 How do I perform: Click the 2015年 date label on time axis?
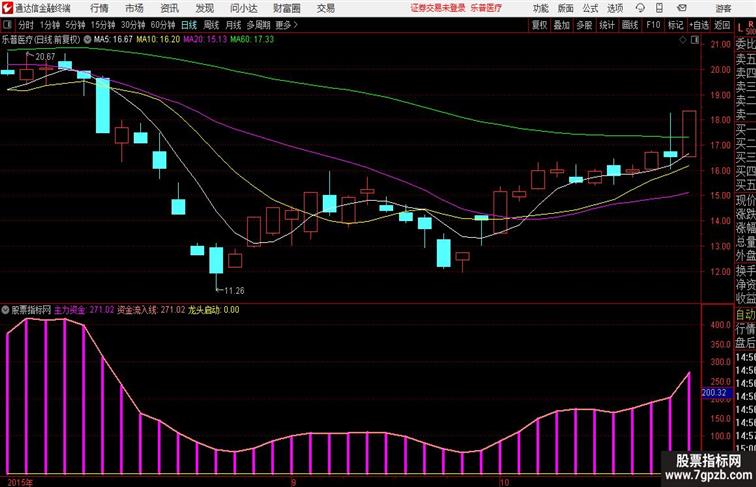(20, 482)
